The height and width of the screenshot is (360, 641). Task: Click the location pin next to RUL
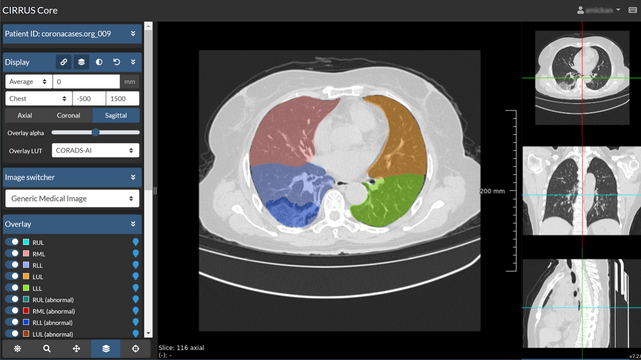(136, 242)
